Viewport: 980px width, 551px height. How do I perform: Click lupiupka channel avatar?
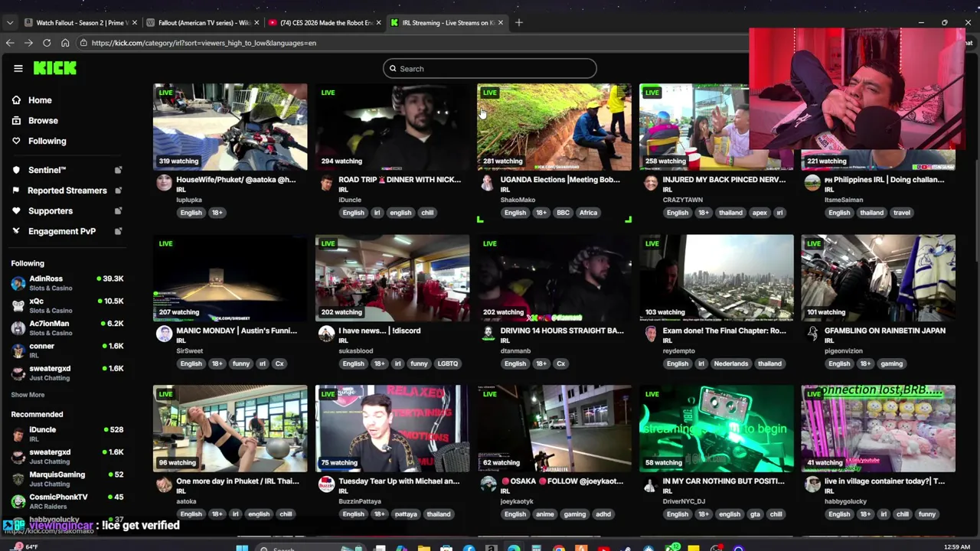(x=164, y=182)
